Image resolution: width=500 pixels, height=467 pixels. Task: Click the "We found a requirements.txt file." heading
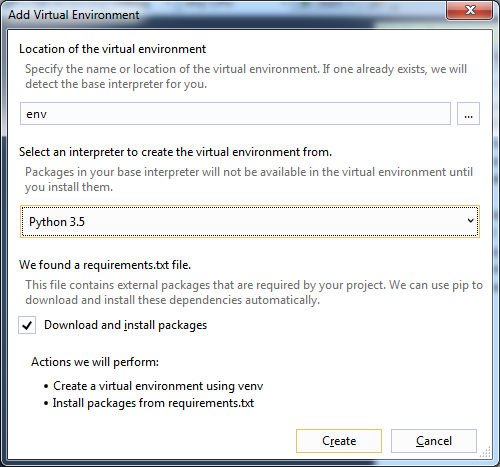[x=105, y=265]
